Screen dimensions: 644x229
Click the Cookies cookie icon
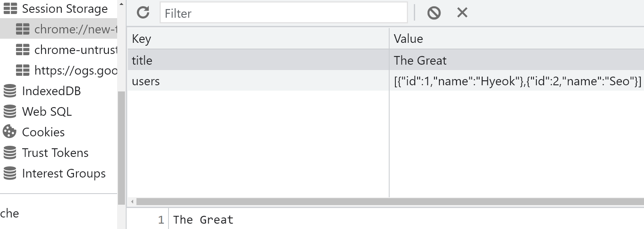(x=10, y=132)
